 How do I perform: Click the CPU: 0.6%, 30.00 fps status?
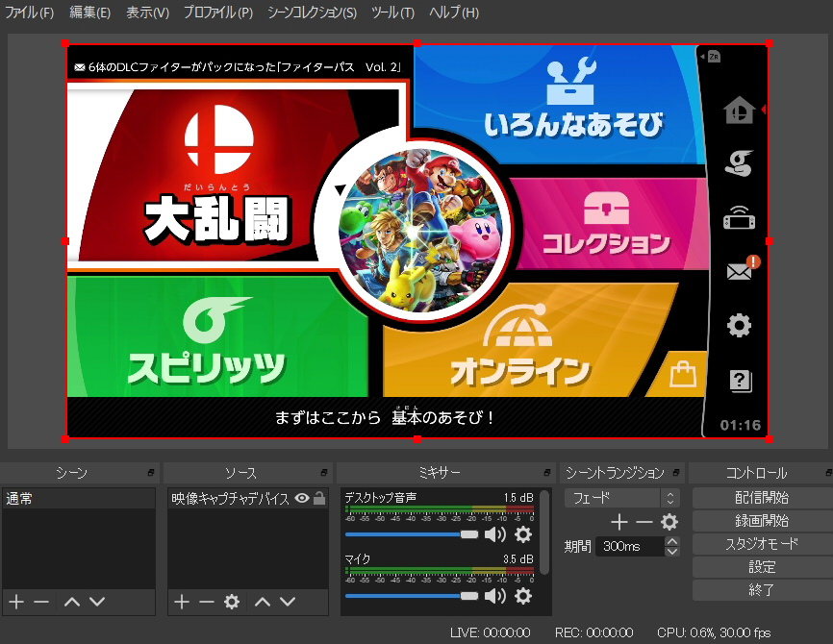tap(714, 632)
